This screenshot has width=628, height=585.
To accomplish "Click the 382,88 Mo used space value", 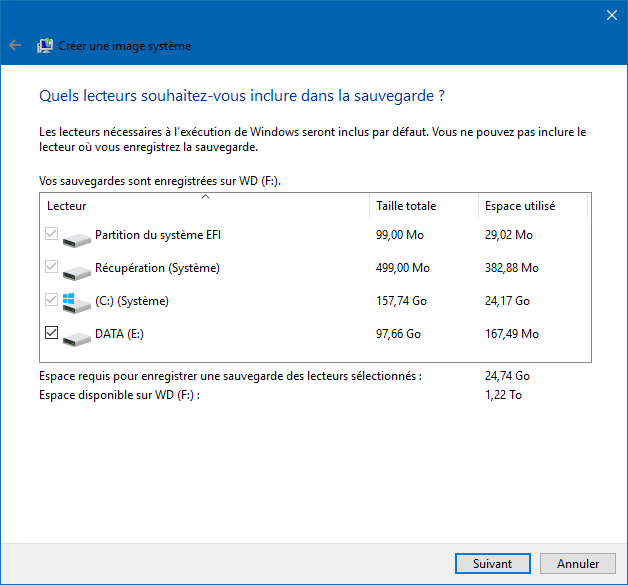I will tap(512, 267).
